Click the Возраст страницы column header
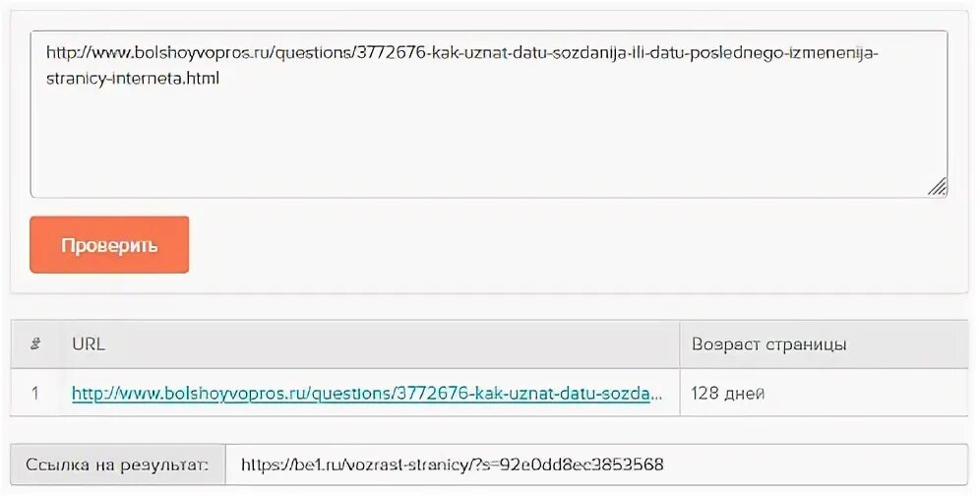The width and height of the screenshot is (980, 496). coord(768,344)
